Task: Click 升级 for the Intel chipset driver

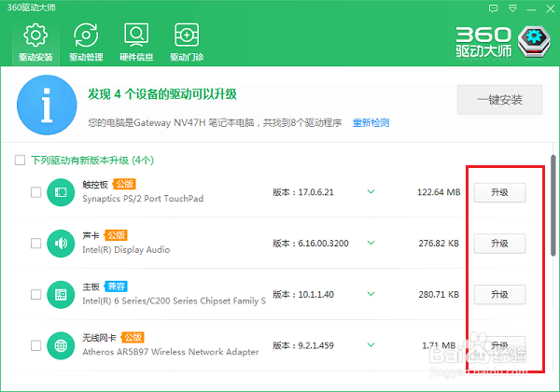Action: (499, 295)
